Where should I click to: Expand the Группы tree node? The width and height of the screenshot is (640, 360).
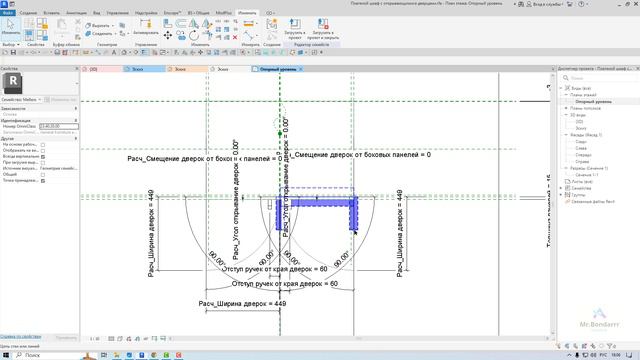point(561,195)
